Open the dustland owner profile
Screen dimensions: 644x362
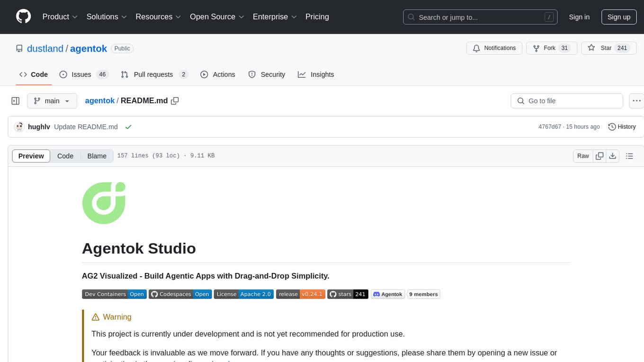pyautogui.click(x=45, y=48)
